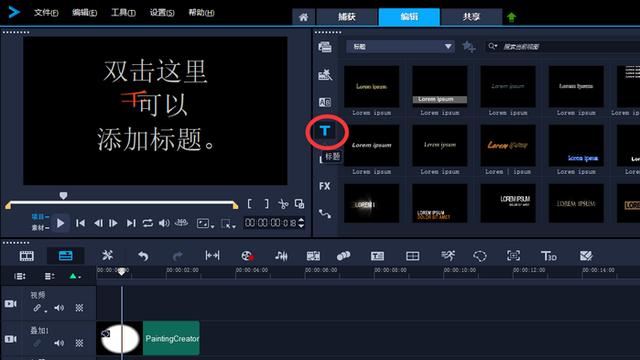This screenshot has height=360, width=640.
Task: Open the preview aspect ratio dropdown
Action: click(x=205, y=223)
